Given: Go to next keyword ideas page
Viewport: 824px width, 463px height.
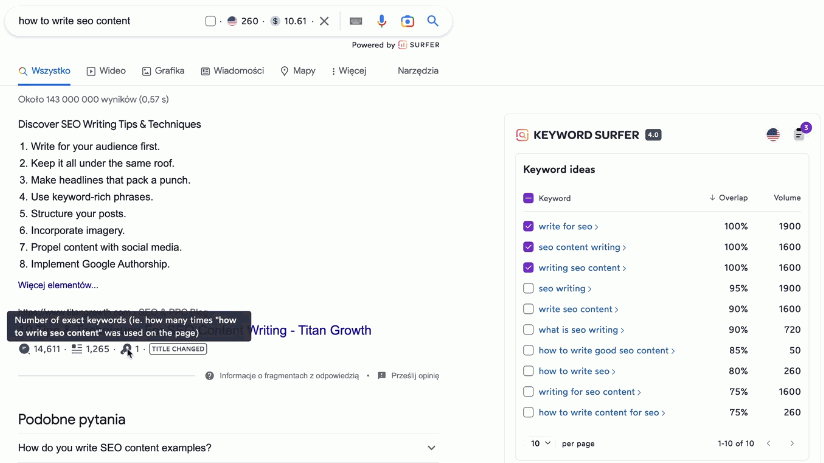Looking at the screenshot, I should tap(792, 443).
